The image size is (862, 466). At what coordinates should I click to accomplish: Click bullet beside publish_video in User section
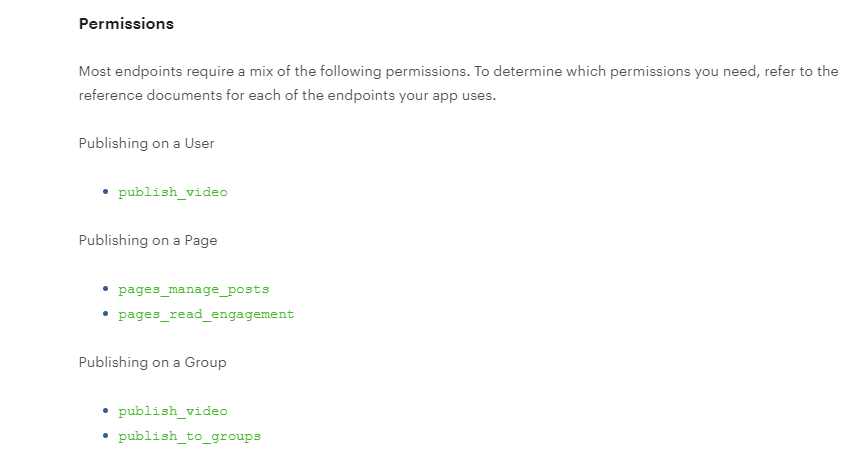106,191
